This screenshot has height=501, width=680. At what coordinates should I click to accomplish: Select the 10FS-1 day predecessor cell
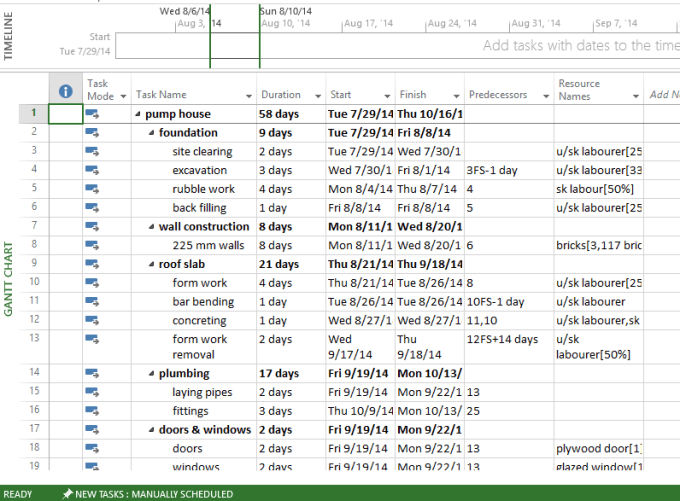click(x=509, y=301)
